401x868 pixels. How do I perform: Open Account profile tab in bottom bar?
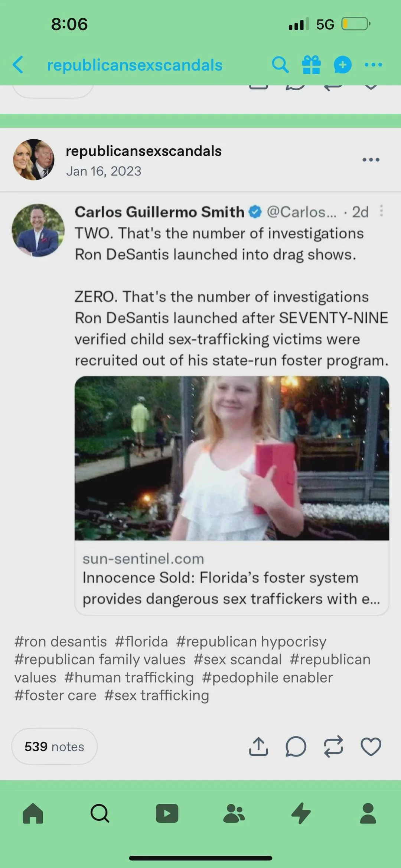(368, 813)
